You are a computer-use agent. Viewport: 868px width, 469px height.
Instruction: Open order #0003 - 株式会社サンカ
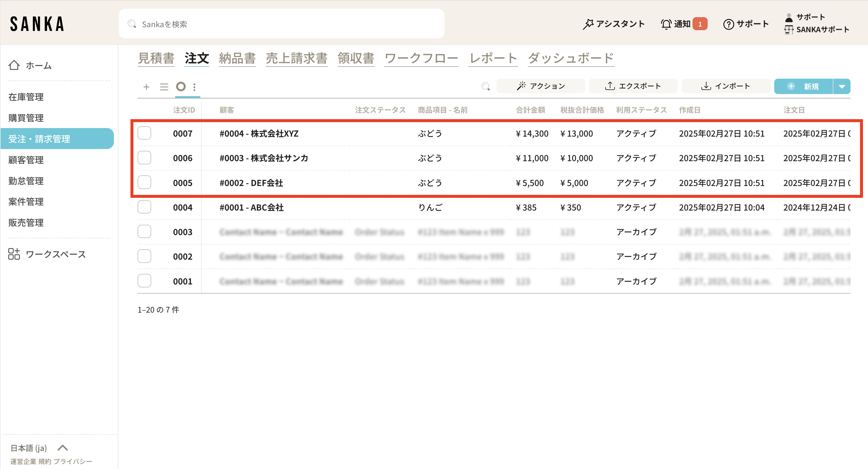click(264, 158)
